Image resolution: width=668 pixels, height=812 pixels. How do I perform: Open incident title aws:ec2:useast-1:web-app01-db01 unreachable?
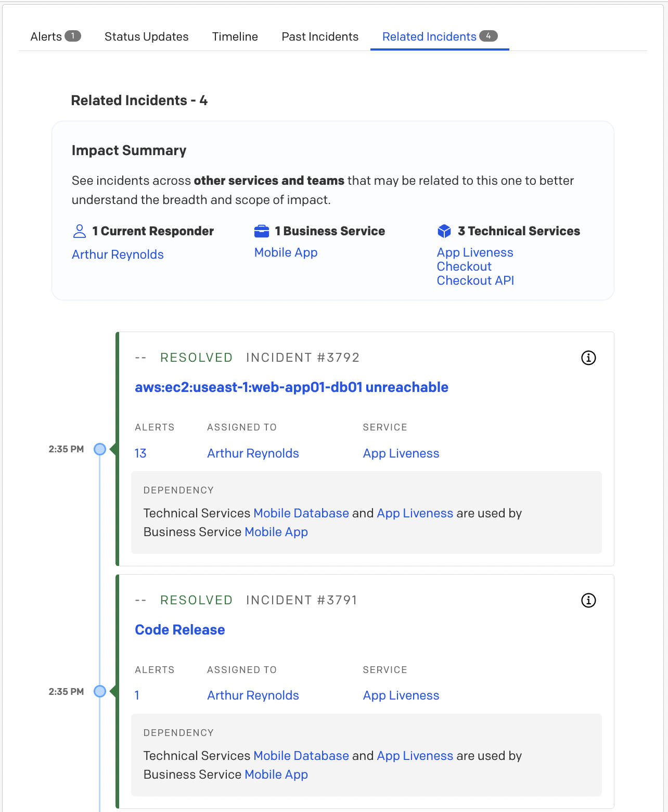tap(291, 387)
